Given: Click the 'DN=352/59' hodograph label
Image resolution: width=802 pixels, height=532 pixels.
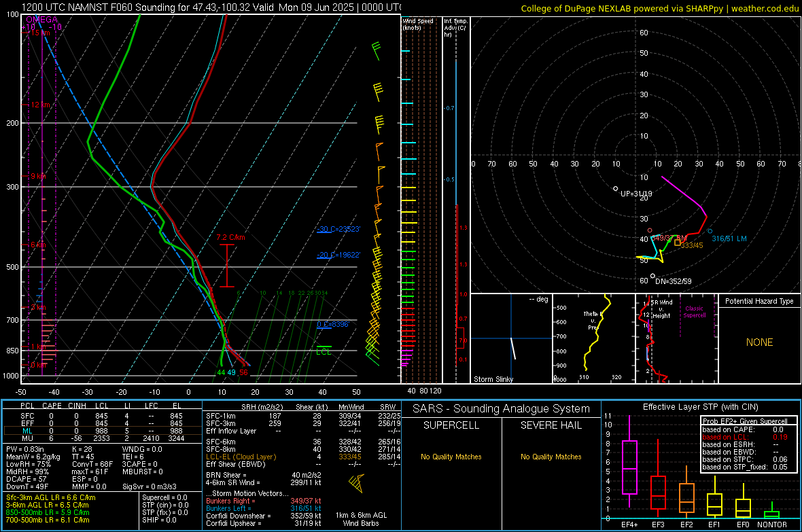Looking at the screenshot, I should (x=673, y=281).
